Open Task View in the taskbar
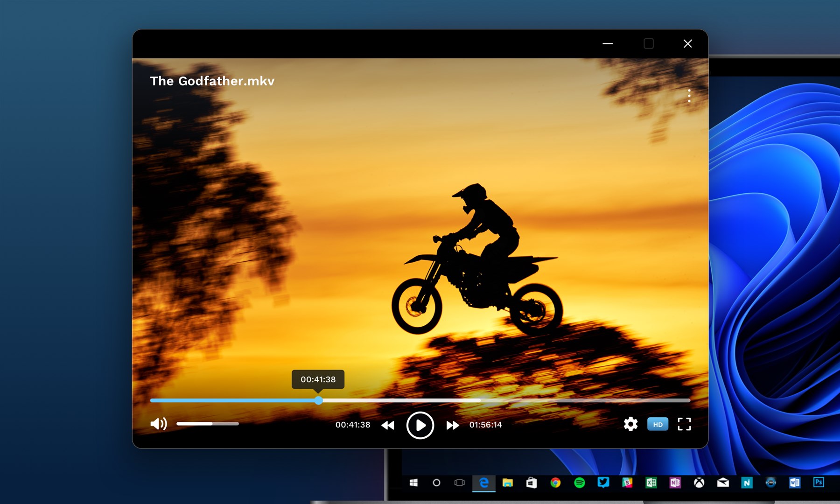The width and height of the screenshot is (840, 504). [x=460, y=483]
